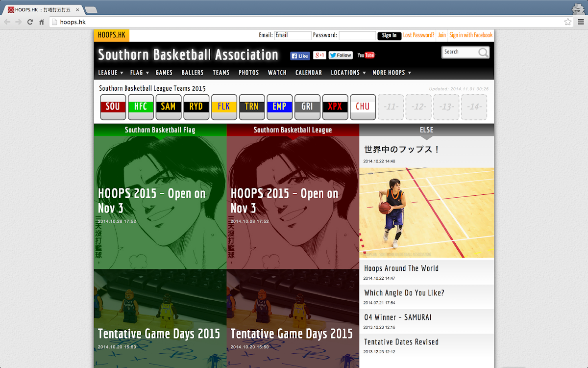
Task: Click the empty team slot -13-
Action: click(x=446, y=107)
